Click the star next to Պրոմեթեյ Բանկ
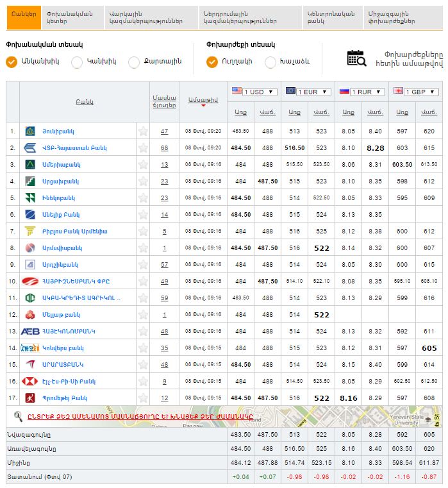The width and height of the screenshot is (448, 488). [x=143, y=398]
